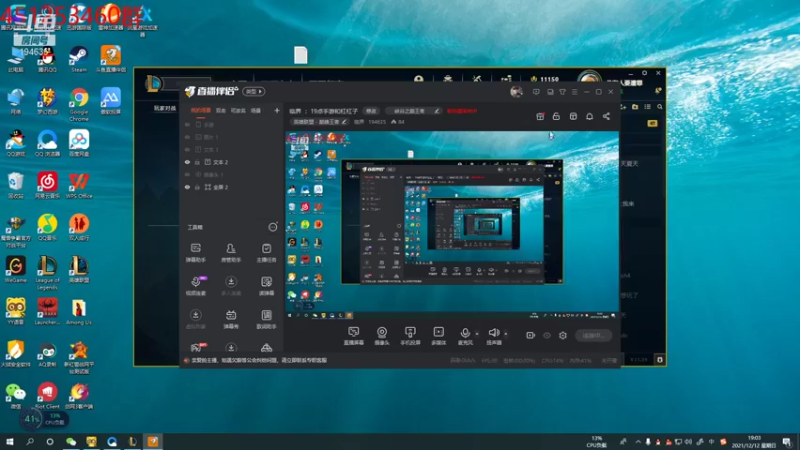Open the notification bell in stream header
The height and width of the screenshot is (450, 800).
tap(589, 116)
